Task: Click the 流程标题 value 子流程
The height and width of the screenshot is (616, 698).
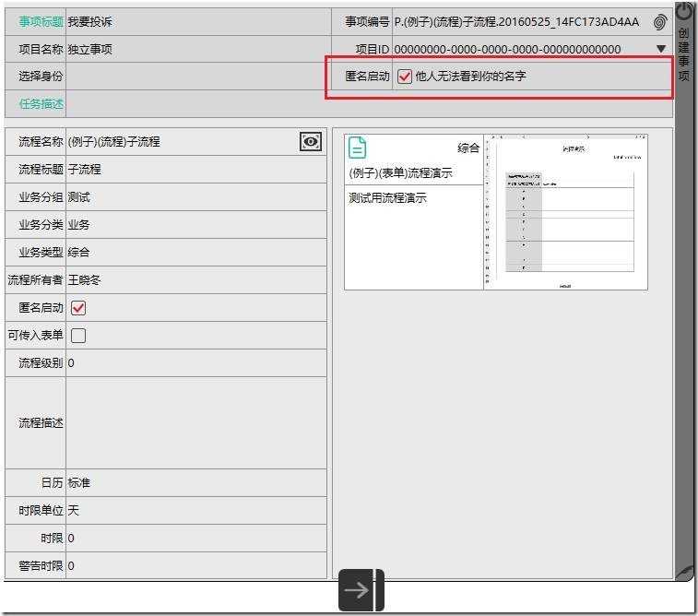Action: (85, 170)
